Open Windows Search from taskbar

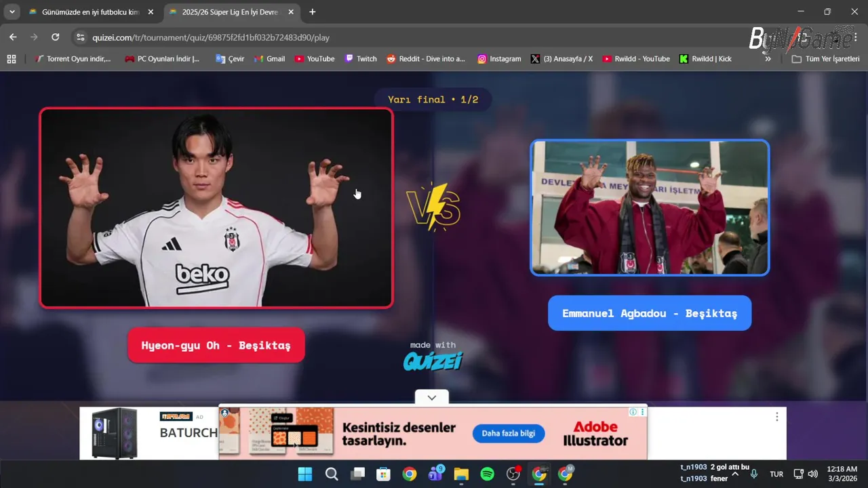332,474
